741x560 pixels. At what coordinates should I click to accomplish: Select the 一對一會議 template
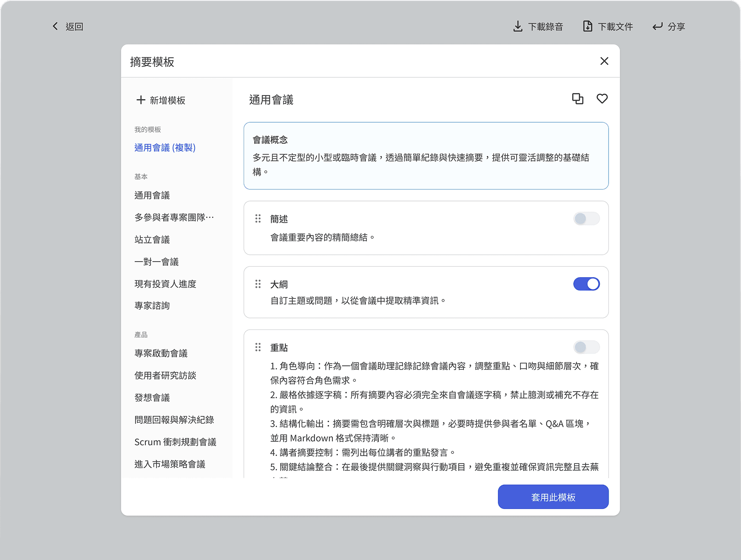tap(157, 261)
